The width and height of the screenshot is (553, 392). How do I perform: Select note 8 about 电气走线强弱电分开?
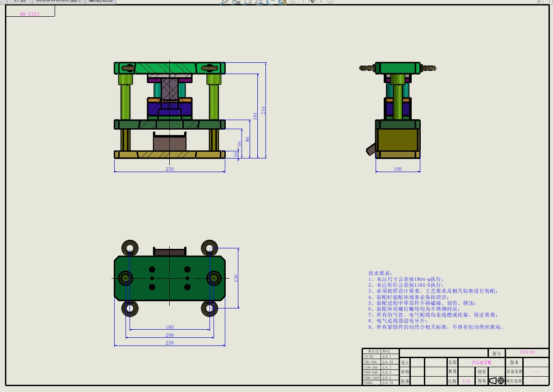pyautogui.click(x=398, y=321)
